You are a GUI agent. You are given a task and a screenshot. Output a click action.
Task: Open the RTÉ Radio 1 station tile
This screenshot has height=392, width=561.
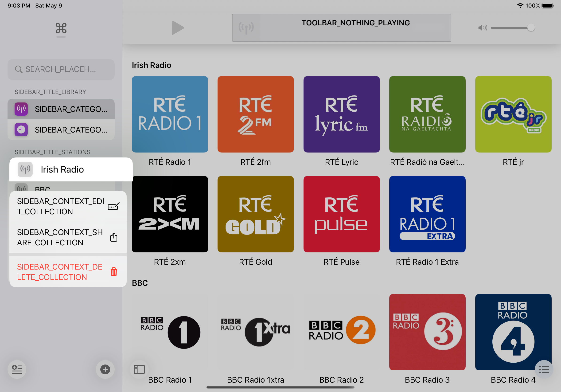click(x=170, y=114)
